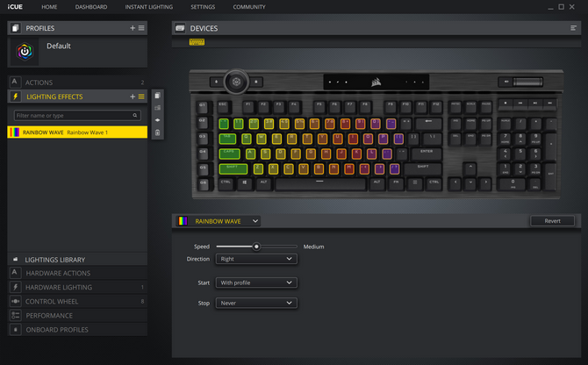Collapse the LIGHTING EFFECTS section
The image size is (588, 365).
click(77, 97)
